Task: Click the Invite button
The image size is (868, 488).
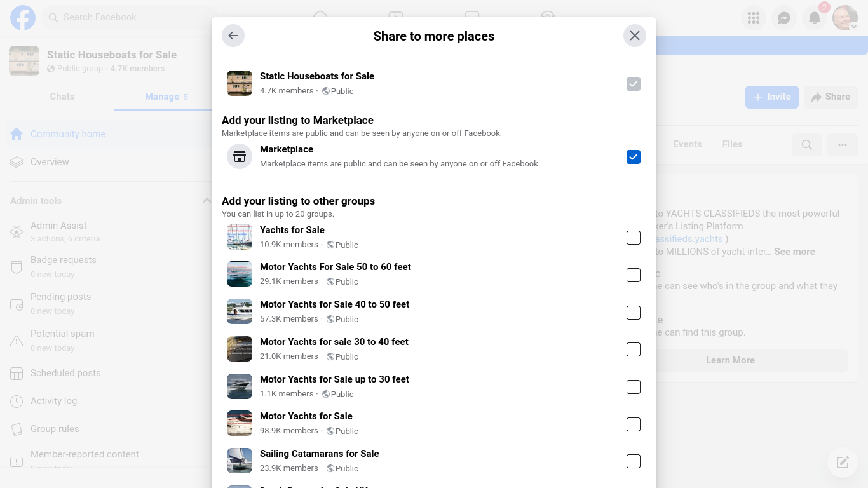Action: [772, 97]
